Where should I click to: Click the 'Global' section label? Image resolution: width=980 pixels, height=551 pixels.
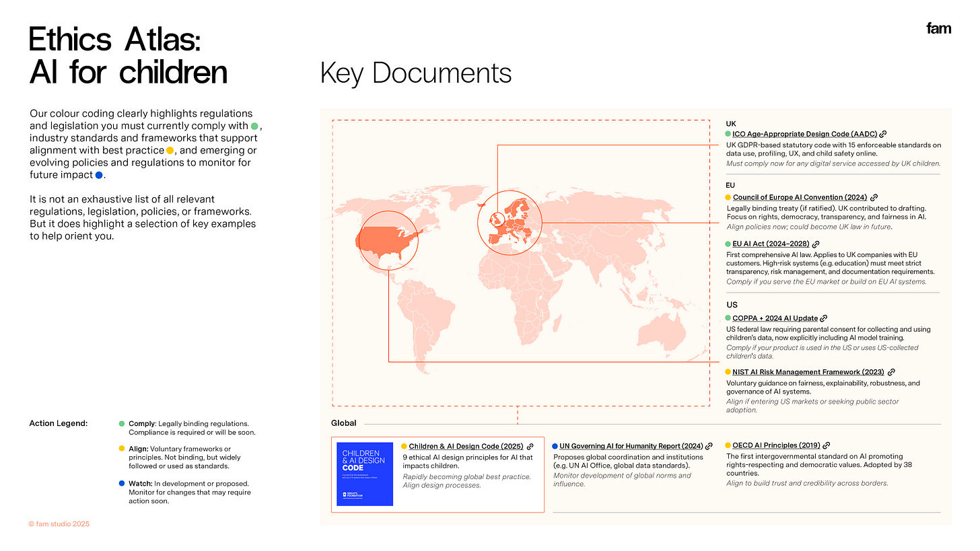(x=343, y=423)
